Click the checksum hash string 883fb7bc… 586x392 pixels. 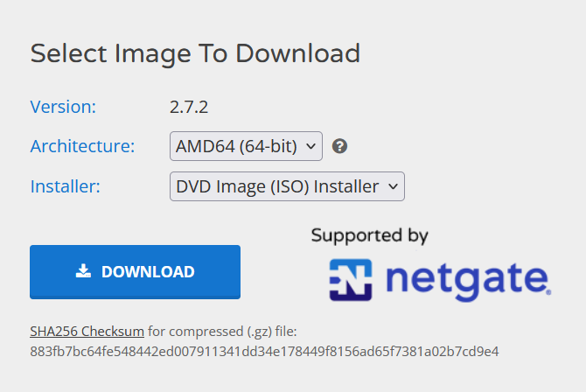(x=264, y=352)
